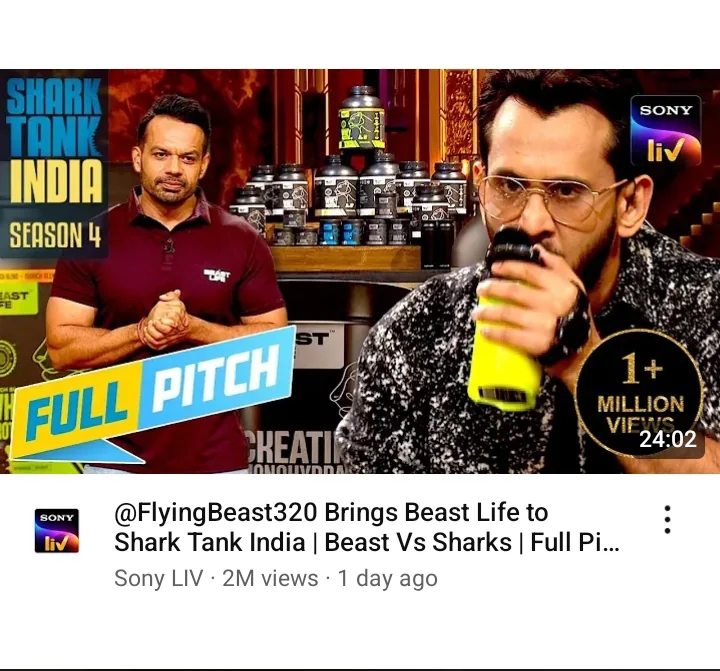Tap the Sony LIV channel avatar
Viewport: 720px width, 671px height.
[57, 530]
